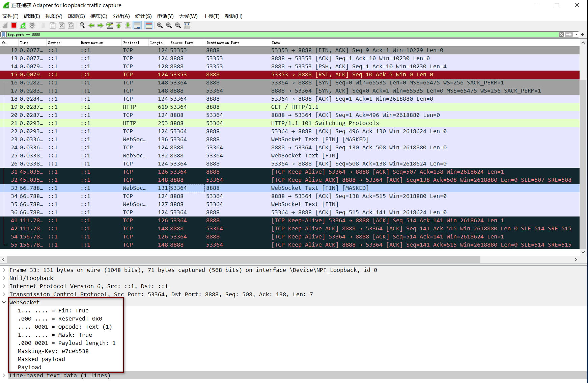588x383 pixels.
Task: Click the Find packet magnifier icon
Action: 82,25
